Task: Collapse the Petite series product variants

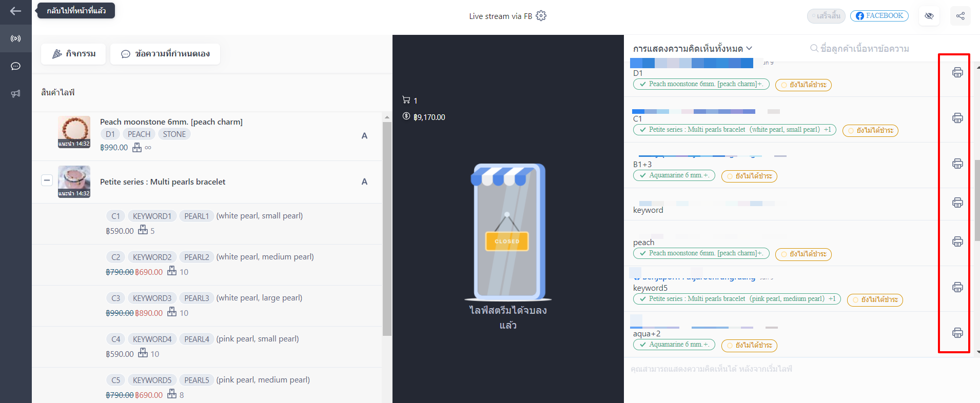Action: click(47, 180)
